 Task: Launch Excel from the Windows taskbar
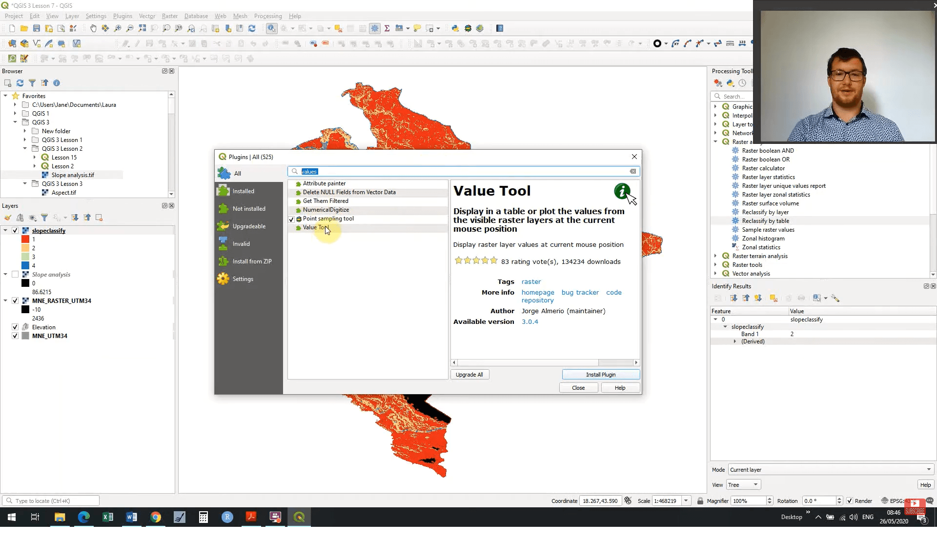point(108,517)
